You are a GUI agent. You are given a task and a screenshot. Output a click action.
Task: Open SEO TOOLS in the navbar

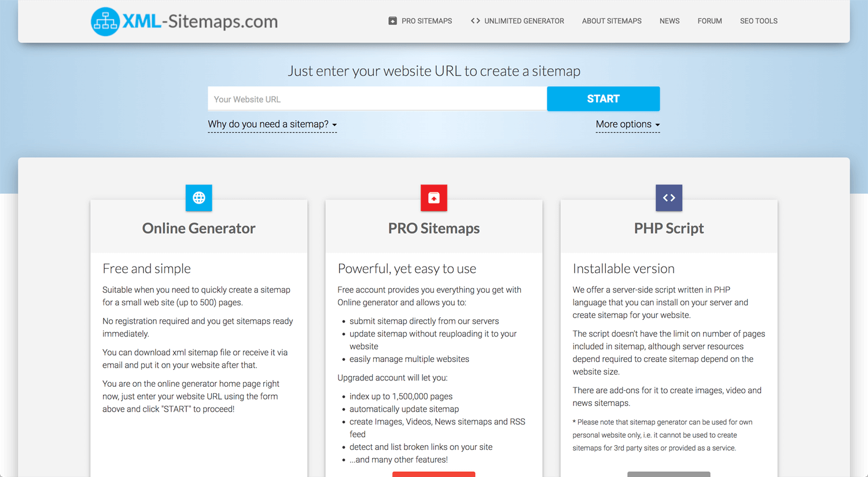tap(759, 21)
